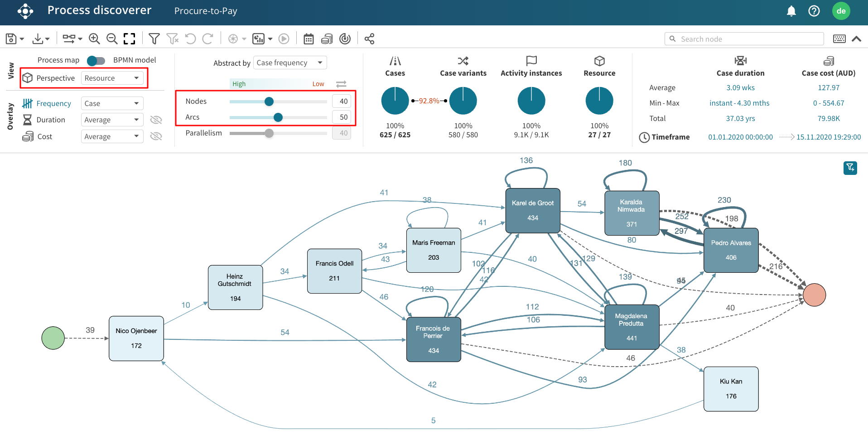Open the filter funnel tool
The width and height of the screenshot is (868, 435).
click(154, 39)
